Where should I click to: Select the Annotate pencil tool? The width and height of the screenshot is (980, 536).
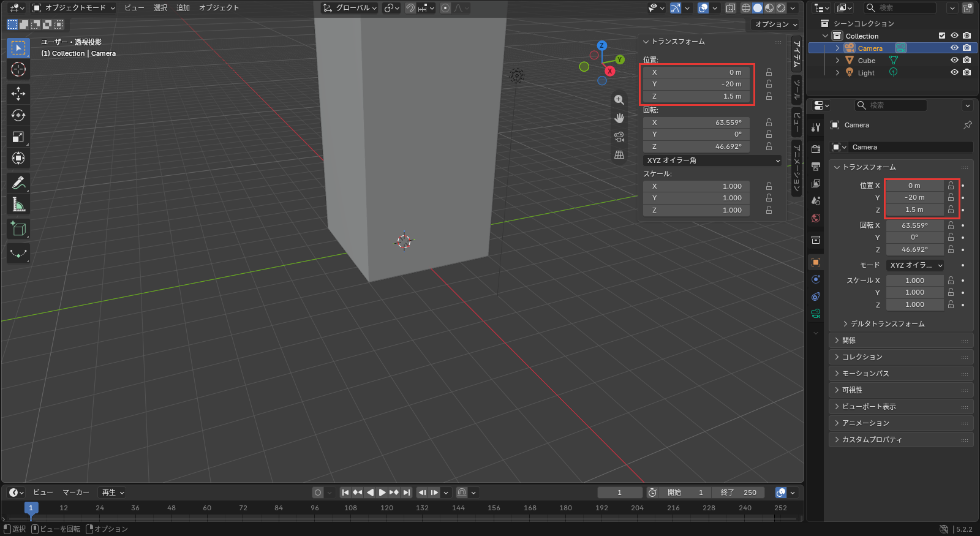pos(18,183)
